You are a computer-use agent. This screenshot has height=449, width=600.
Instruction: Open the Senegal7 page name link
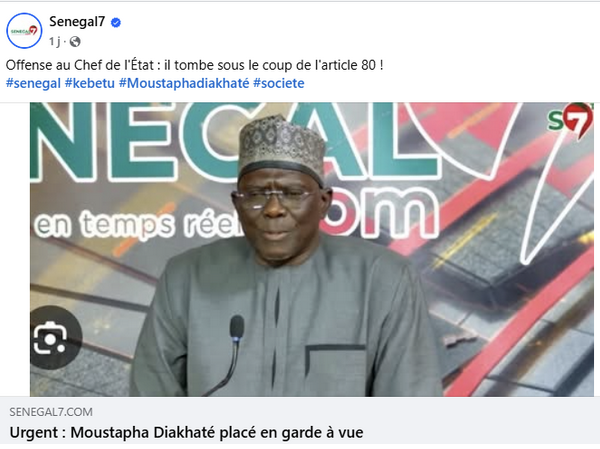pos(77,21)
